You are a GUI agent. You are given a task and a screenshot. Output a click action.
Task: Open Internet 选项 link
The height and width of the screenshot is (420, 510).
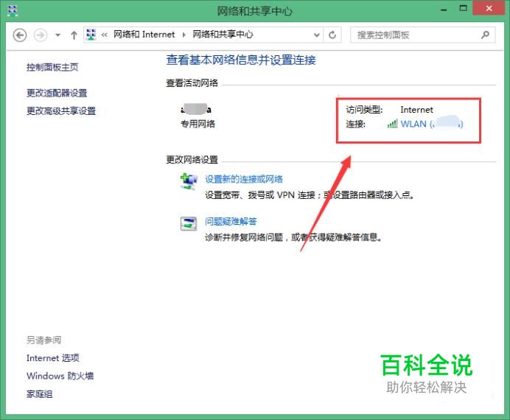pos(52,358)
